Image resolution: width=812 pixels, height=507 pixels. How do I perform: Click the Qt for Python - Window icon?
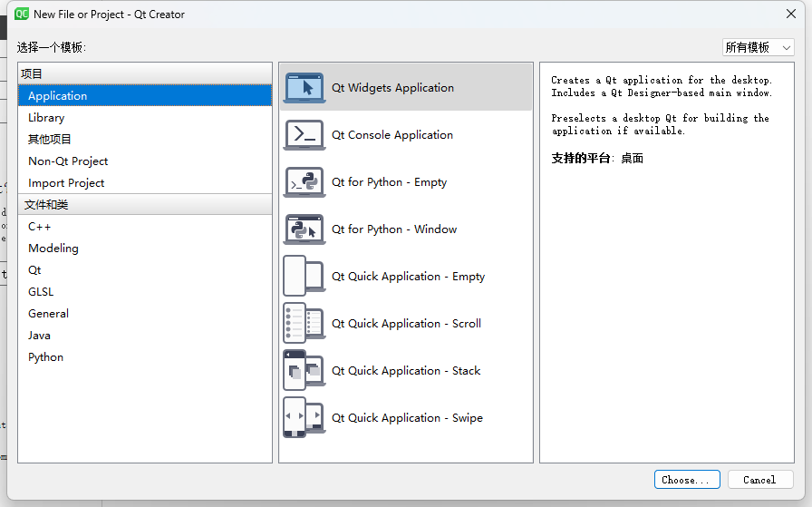304,229
